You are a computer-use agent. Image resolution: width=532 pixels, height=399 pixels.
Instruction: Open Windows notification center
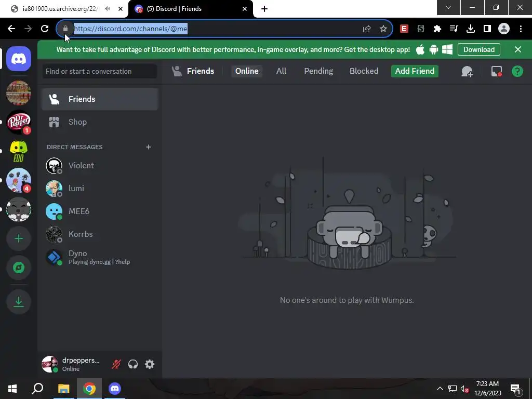coord(516,389)
